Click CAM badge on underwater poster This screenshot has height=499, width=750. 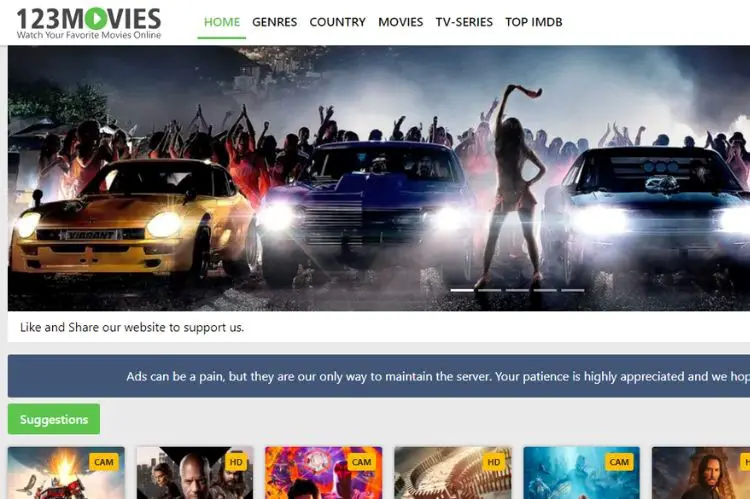[x=619, y=462]
